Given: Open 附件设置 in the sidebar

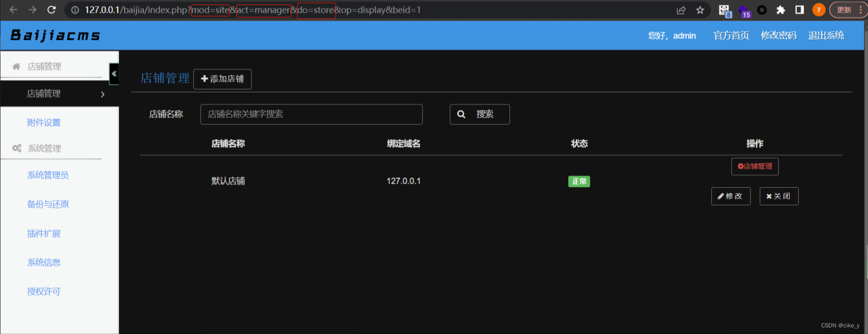Looking at the screenshot, I should tap(44, 123).
